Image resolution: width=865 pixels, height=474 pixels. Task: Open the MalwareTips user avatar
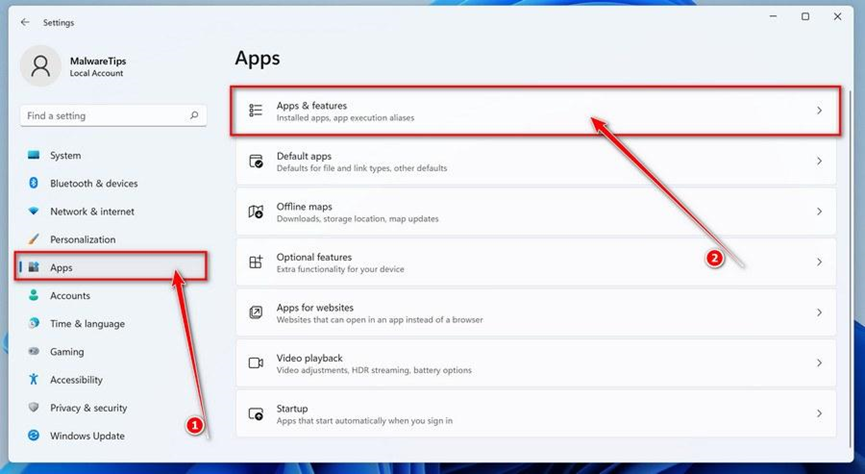pos(40,66)
